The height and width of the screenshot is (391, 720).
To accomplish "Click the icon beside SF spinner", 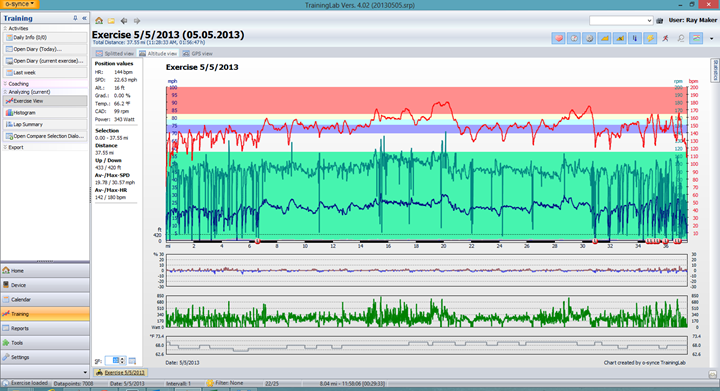I will click(132, 361).
